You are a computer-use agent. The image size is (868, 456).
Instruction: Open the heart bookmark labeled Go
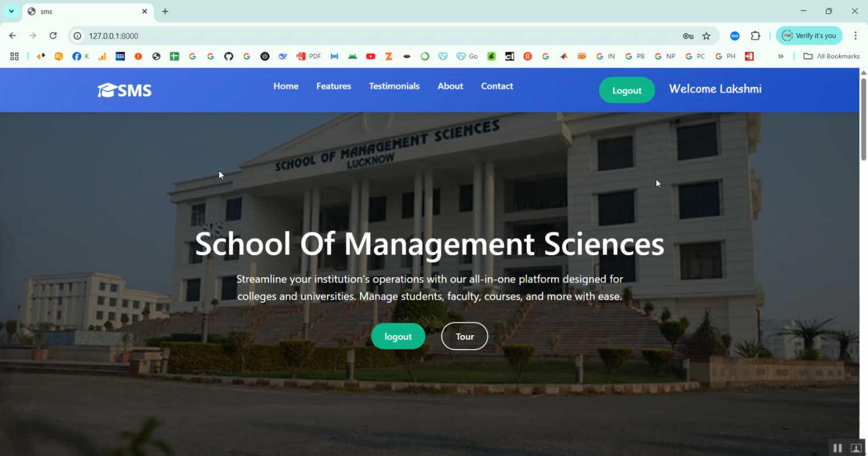[468, 56]
